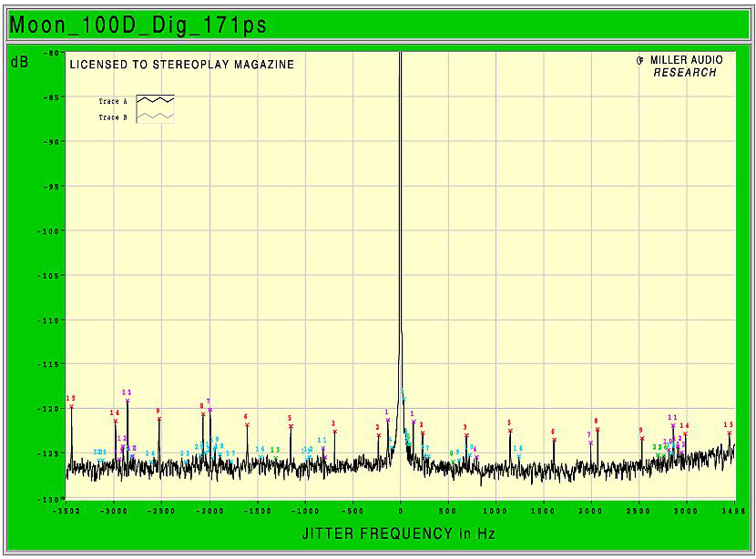The width and height of the screenshot is (756, 559).
Task: Click the positive 2500 frequency axis label
Action: [639, 511]
